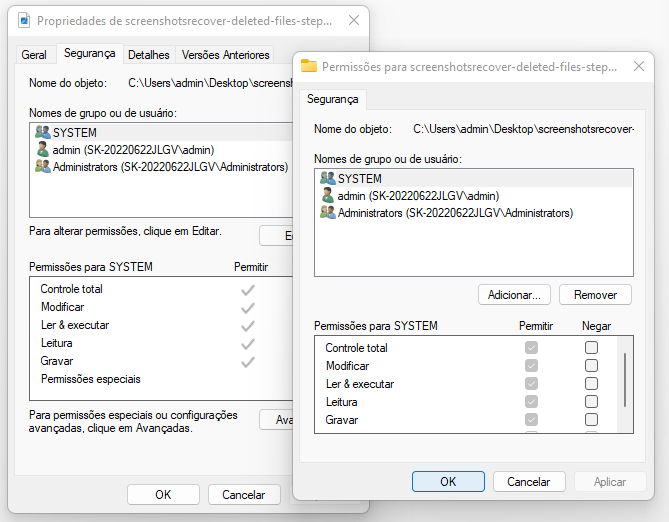Click Administrators group icon in Permissões dialog
The image size is (669, 522).
coord(327,213)
